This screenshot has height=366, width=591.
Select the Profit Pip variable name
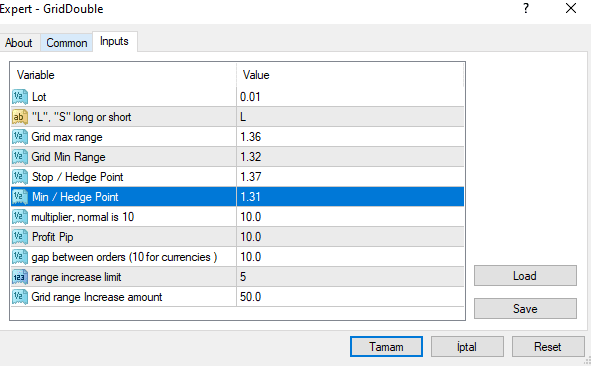coord(53,237)
